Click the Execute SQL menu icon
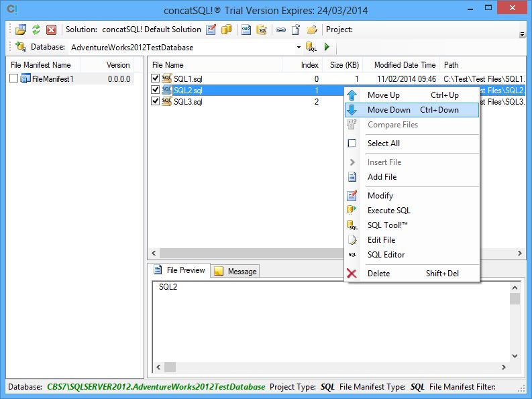Viewport: 532px width, 399px height. [x=352, y=210]
